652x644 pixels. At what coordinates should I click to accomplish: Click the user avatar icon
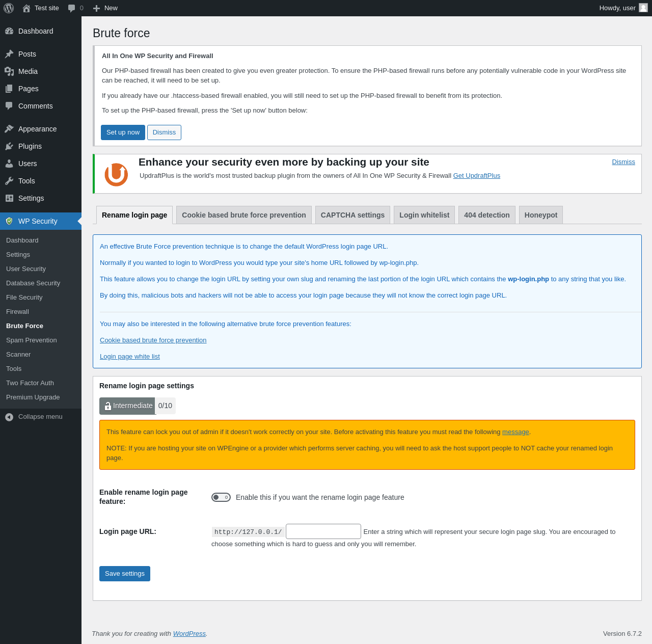coord(643,8)
